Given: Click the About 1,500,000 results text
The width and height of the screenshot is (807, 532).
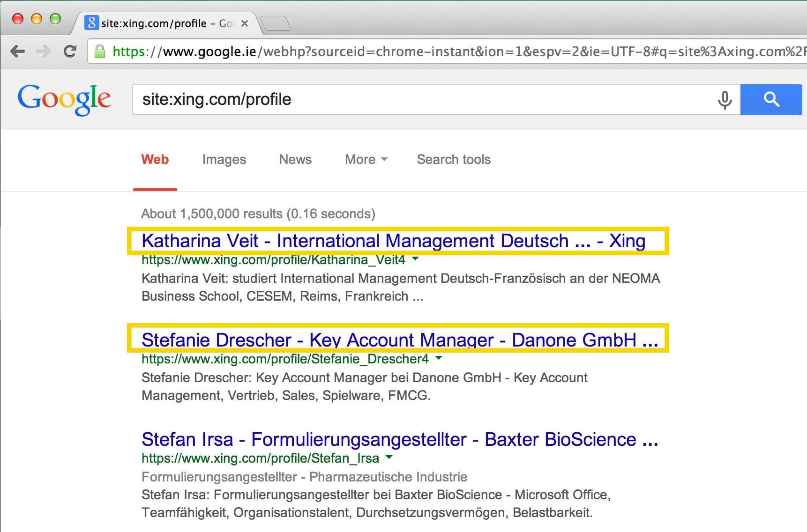Looking at the screenshot, I should [x=258, y=214].
